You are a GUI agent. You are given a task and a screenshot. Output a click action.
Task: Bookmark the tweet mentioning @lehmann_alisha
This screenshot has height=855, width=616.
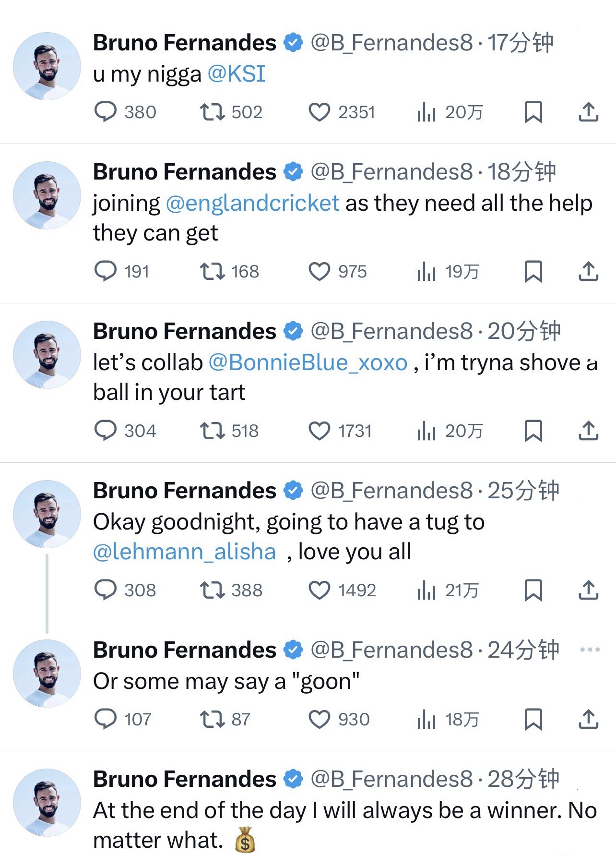pyautogui.click(x=533, y=590)
